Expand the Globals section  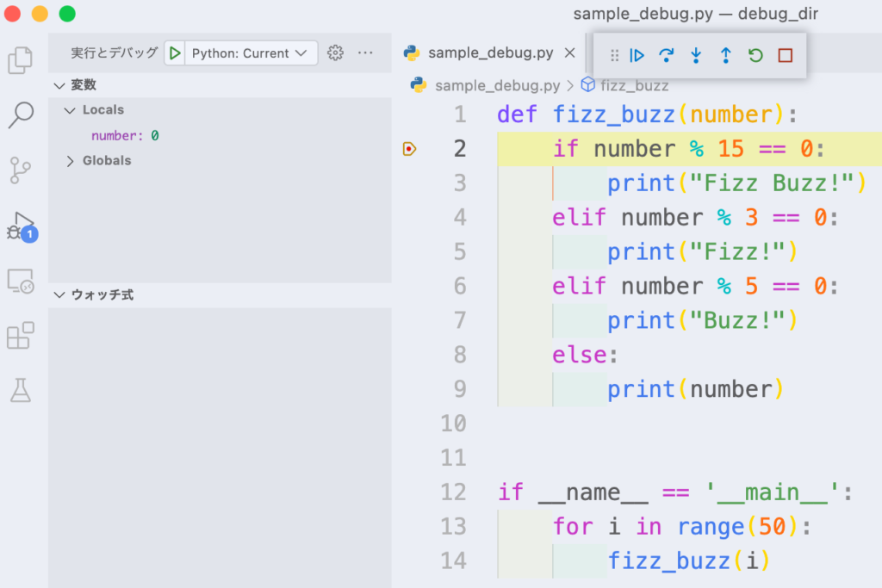70,160
